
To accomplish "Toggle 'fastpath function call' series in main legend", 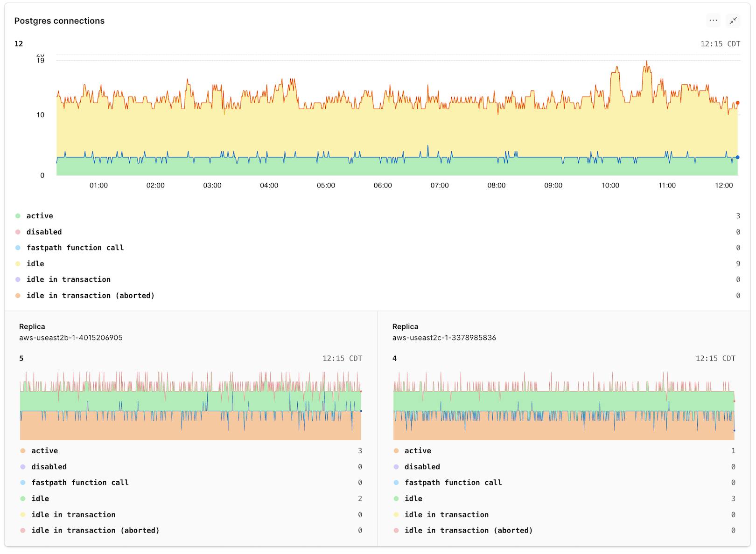I will pyautogui.click(x=75, y=248).
